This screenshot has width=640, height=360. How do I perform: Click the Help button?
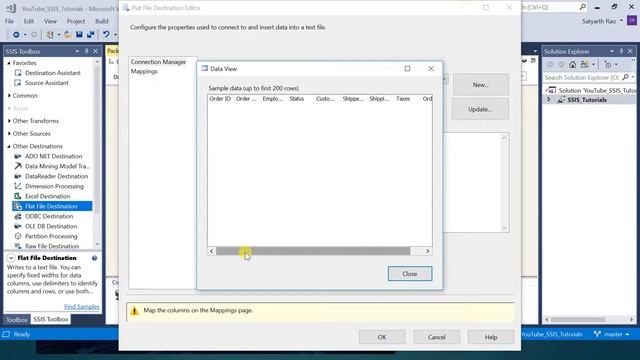(x=491, y=337)
